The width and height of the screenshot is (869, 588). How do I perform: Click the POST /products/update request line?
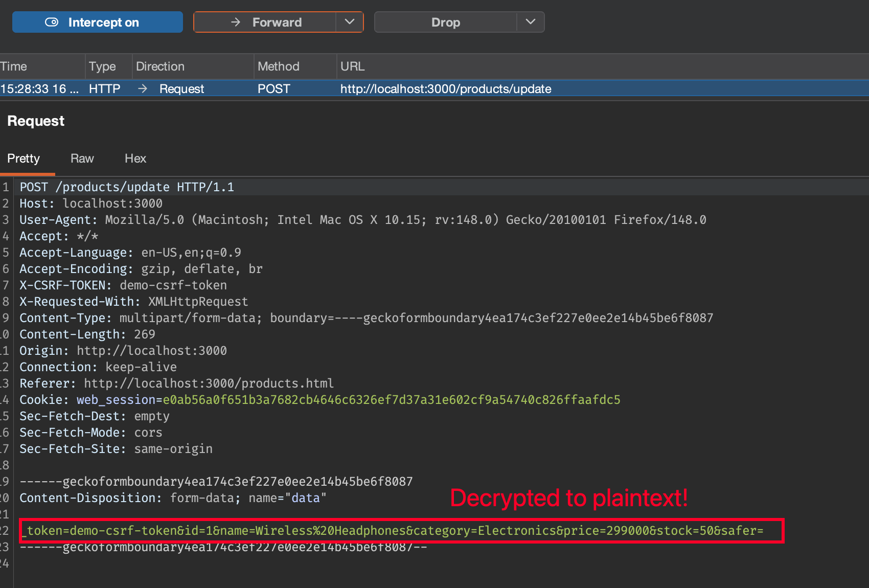pyautogui.click(x=127, y=187)
